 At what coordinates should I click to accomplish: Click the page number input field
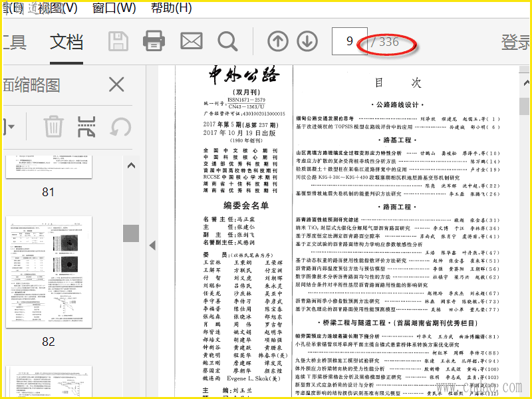pos(350,41)
